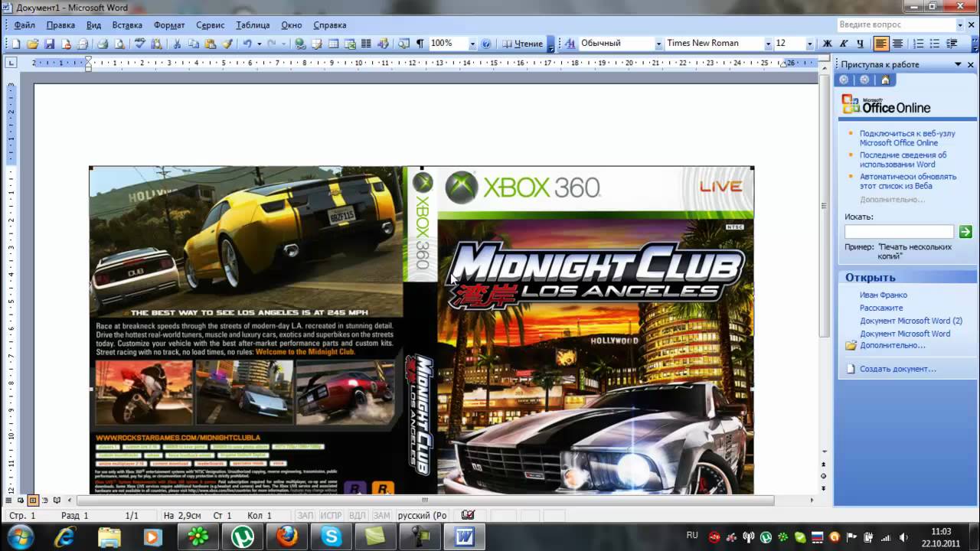
Task: Open Firefox from the taskbar
Action: (x=287, y=536)
